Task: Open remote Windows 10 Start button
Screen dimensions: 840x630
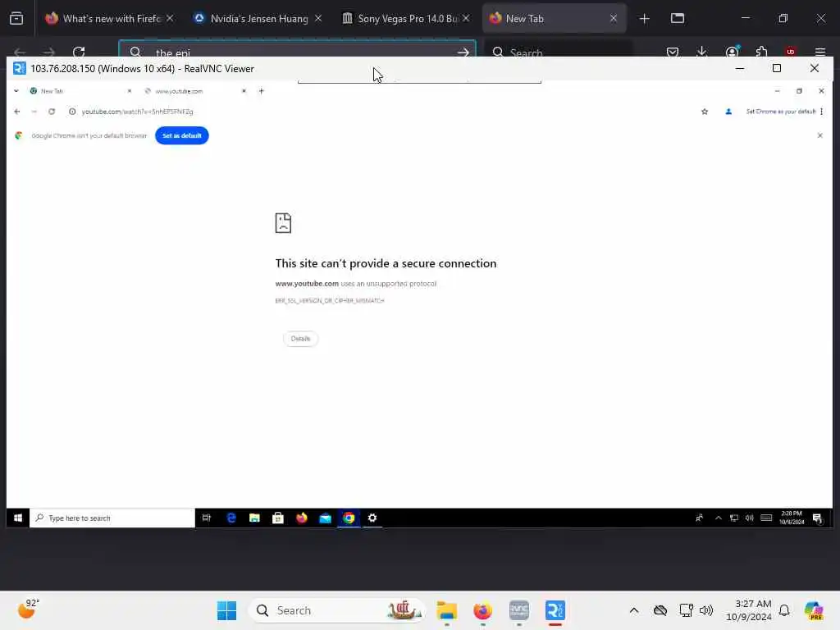Action: [18, 518]
